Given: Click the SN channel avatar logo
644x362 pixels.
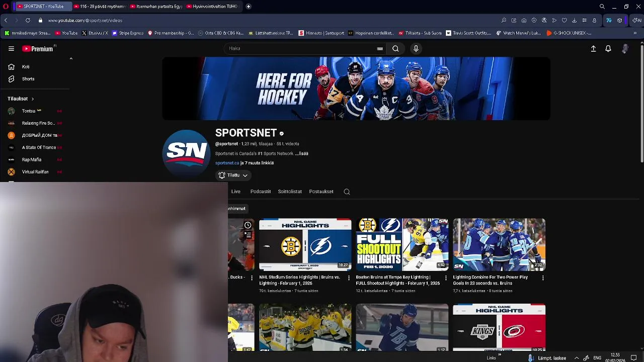Looking at the screenshot, I should click(x=186, y=153).
